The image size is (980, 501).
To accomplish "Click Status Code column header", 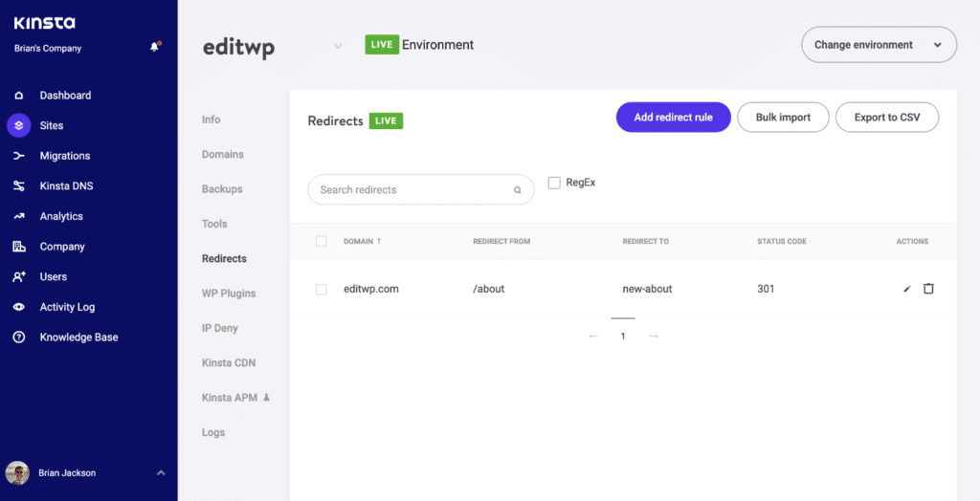I will point(782,241).
